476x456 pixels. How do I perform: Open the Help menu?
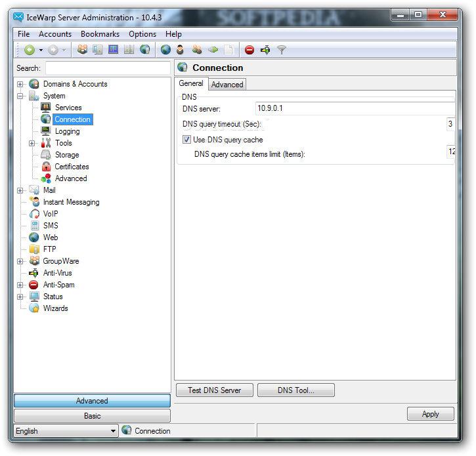point(173,34)
